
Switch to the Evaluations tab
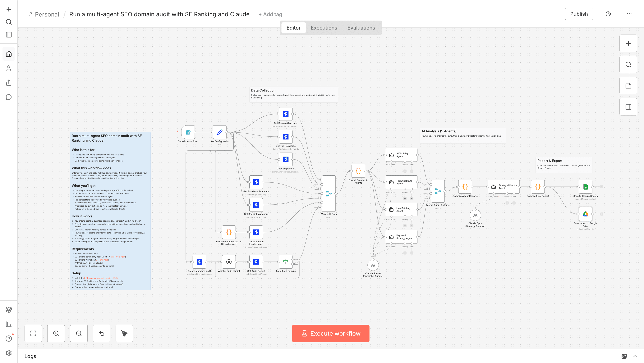pyautogui.click(x=361, y=28)
